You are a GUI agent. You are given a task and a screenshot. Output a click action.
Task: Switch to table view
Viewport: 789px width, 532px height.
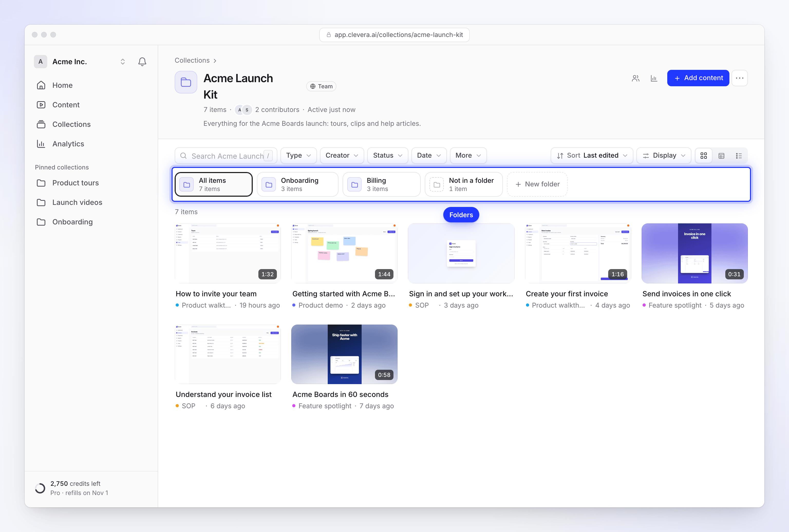coord(721,155)
